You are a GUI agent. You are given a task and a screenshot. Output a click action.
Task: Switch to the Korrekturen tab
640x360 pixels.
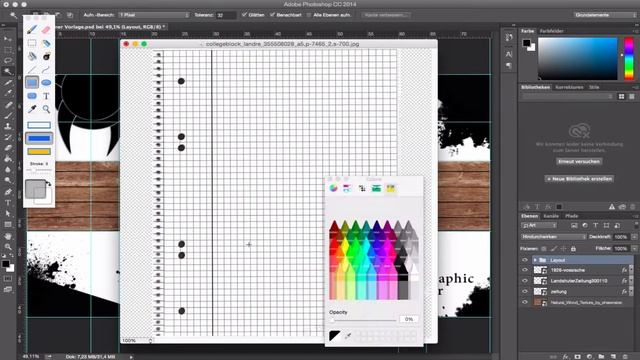click(x=569, y=87)
